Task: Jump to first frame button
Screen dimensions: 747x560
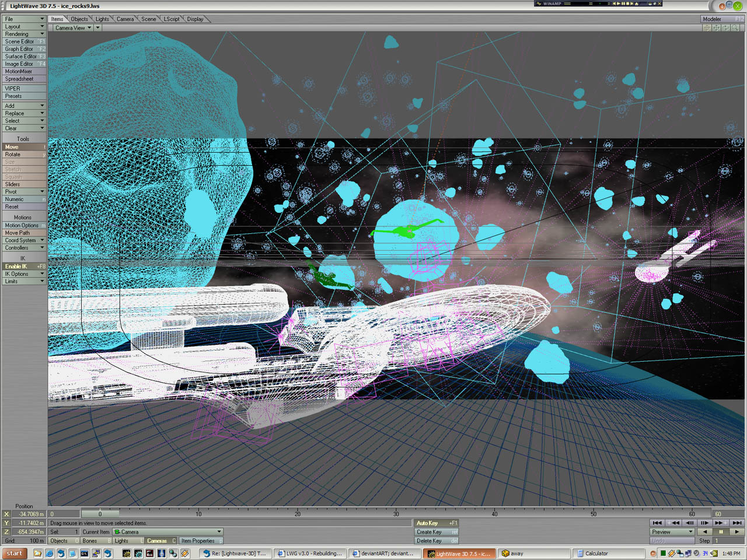Action: point(657,523)
